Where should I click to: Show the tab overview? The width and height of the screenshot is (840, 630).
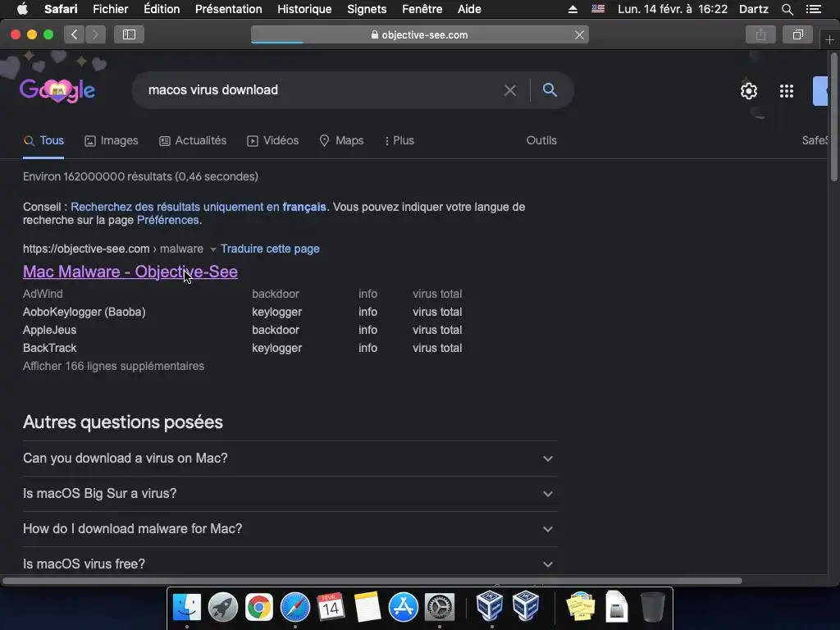point(797,34)
